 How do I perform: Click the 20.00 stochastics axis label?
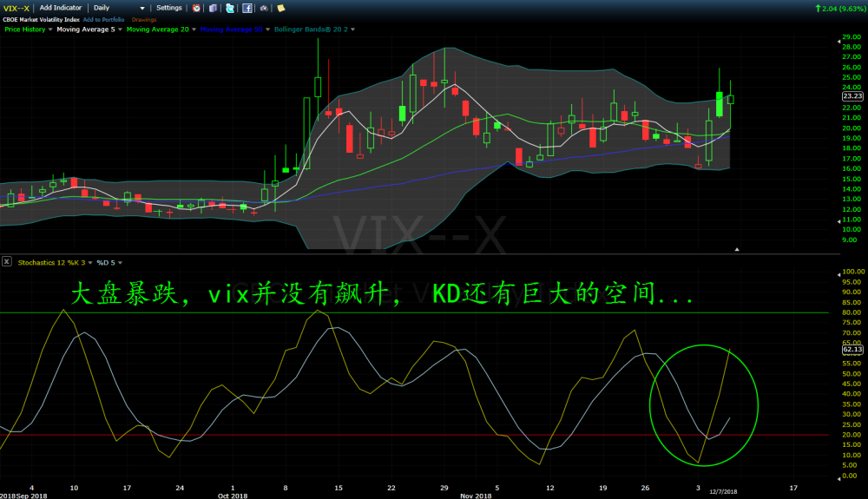[x=852, y=435]
